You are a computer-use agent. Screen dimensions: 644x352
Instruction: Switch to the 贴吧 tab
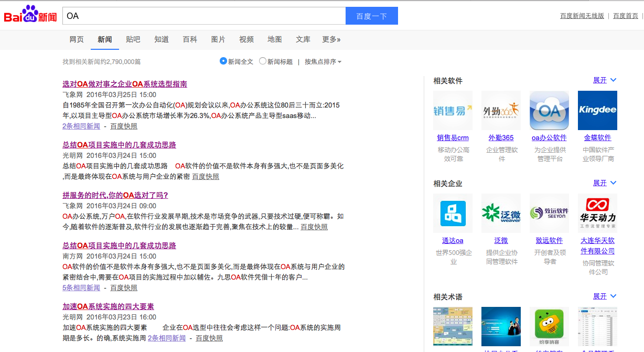click(x=133, y=39)
